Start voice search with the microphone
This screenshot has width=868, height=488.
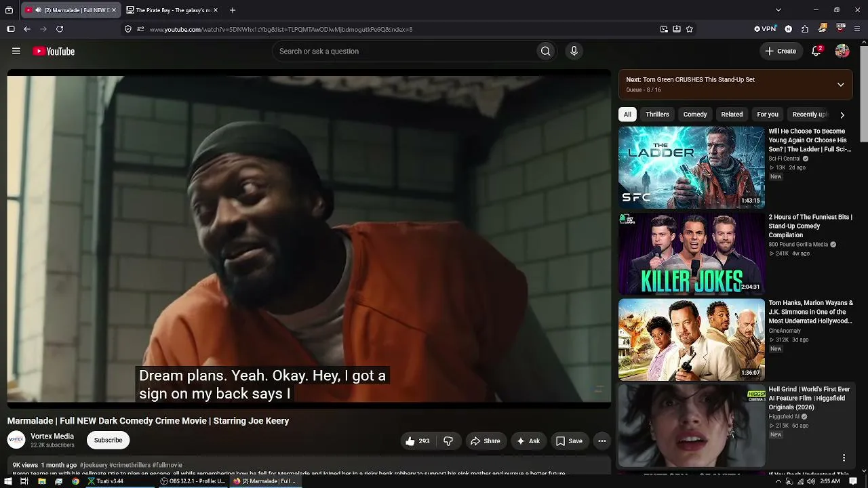(x=574, y=52)
